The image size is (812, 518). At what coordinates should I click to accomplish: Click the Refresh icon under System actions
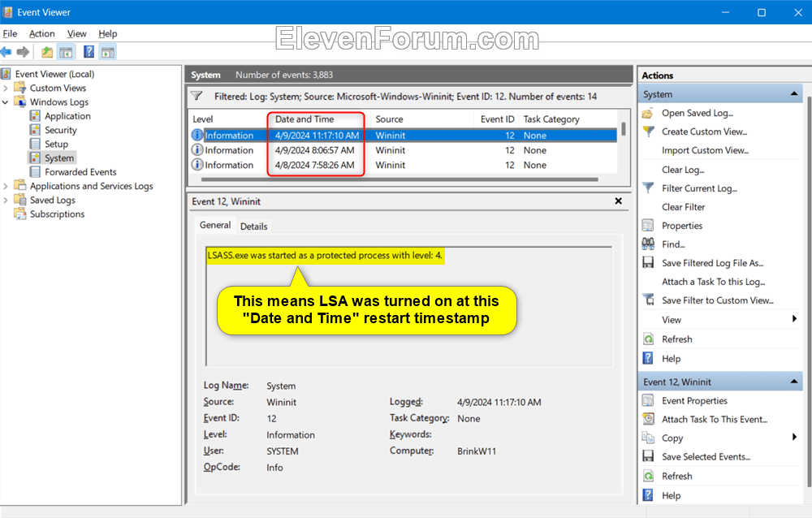point(648,339)
